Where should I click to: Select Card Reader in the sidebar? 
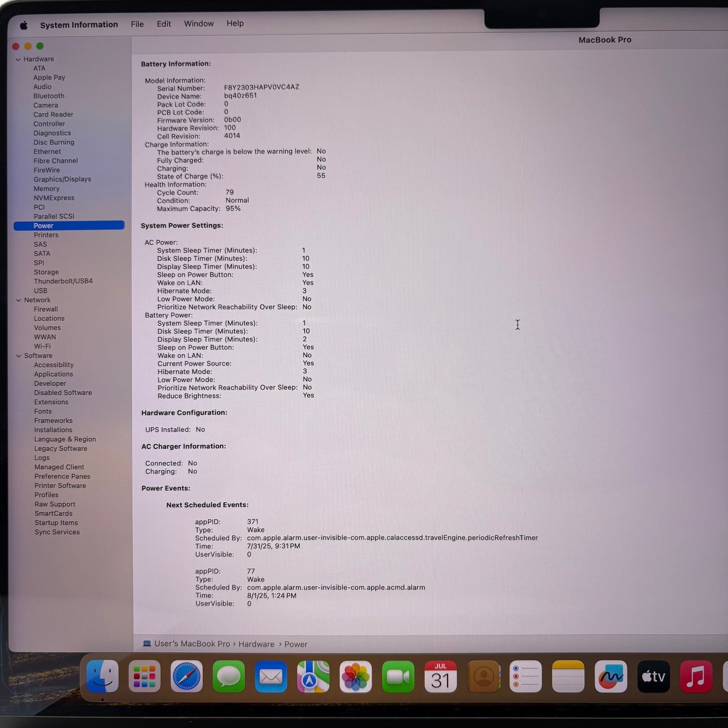(53, 115)
